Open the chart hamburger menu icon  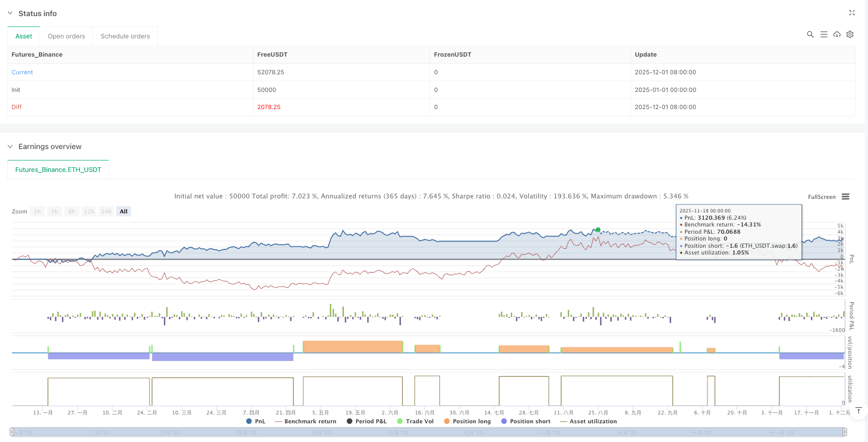(x=846, y=197)
